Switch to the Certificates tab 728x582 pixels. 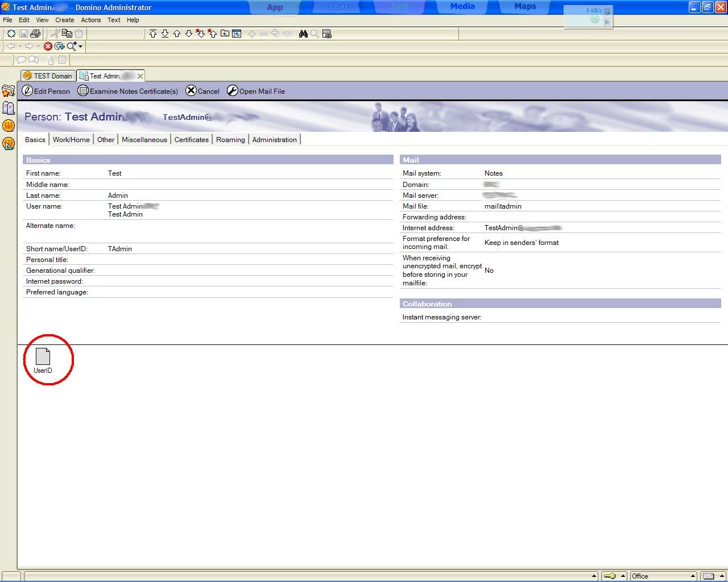tap(191, 140)
